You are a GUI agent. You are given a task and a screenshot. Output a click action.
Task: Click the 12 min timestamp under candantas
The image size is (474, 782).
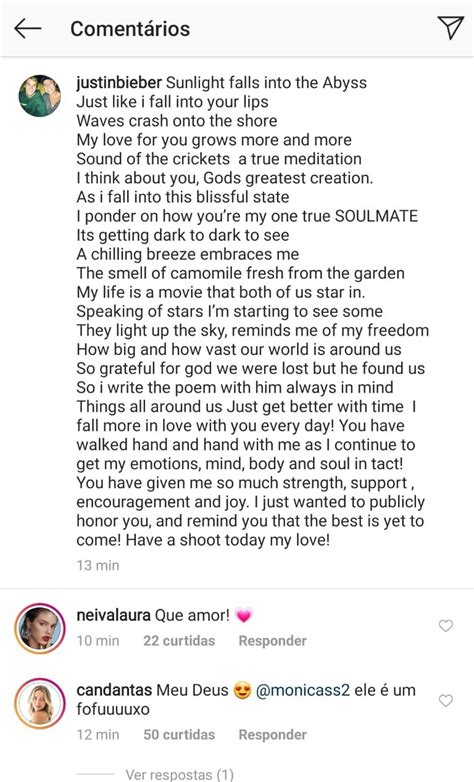tap(98, 734)
